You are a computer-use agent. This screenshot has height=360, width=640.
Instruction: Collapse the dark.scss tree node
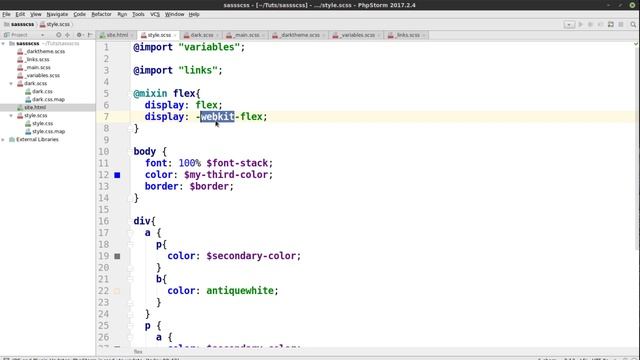coord(11,83)
